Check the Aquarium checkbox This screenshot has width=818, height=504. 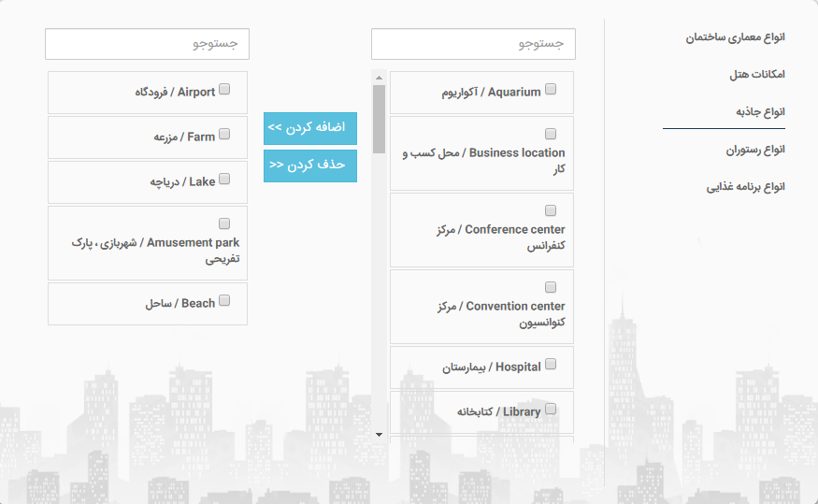pyautogui.click(x=551, y=89)
